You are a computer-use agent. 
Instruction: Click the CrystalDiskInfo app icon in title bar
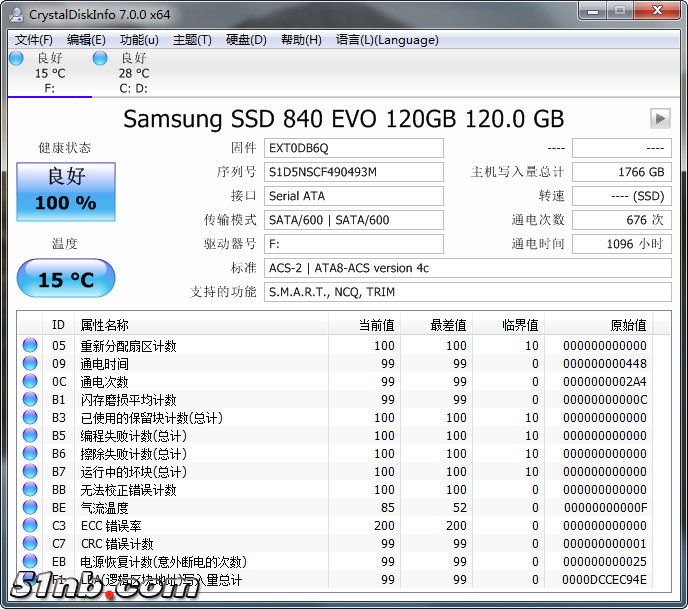15,14
